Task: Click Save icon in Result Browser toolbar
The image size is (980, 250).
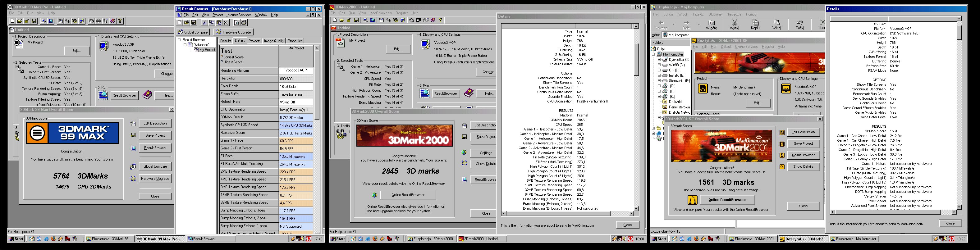Action: [194, 22]
